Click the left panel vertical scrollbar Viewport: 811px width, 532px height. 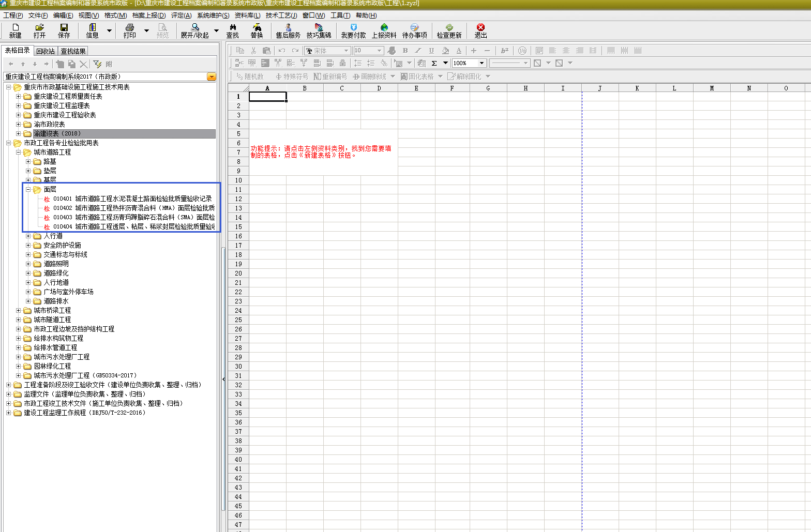pos(223,378)
